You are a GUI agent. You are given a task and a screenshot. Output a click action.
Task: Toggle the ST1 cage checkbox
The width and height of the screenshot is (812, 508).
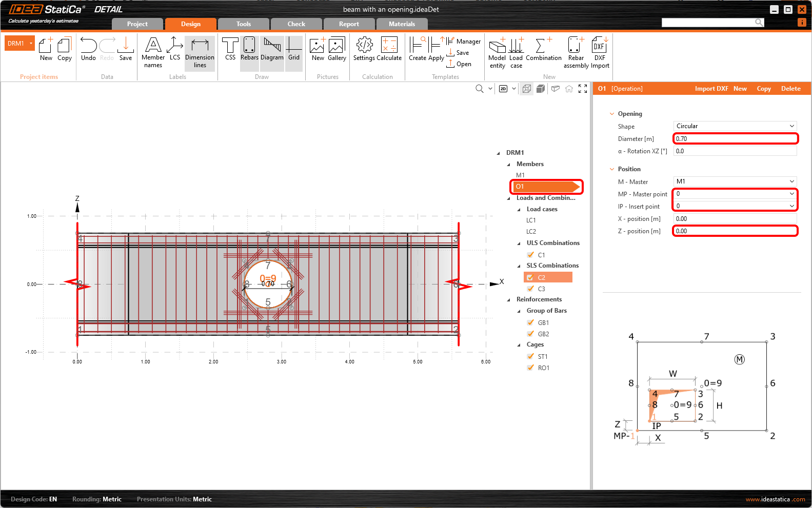[x=530, y=356]
